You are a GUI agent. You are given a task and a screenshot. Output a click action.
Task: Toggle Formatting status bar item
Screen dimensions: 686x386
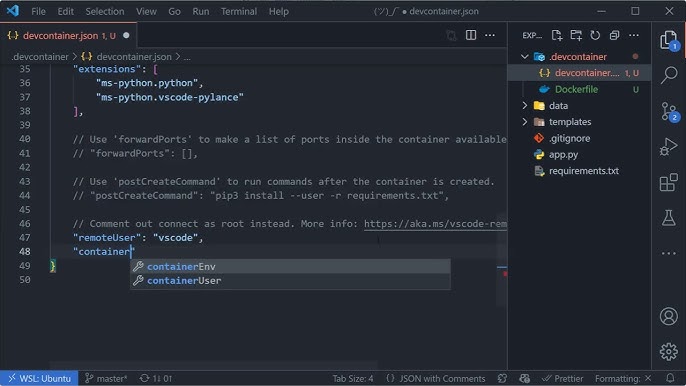coord(623,379)
